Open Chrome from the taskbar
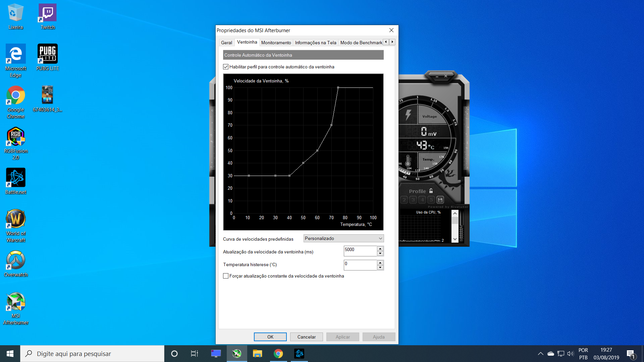 click(x=278, y=354)
